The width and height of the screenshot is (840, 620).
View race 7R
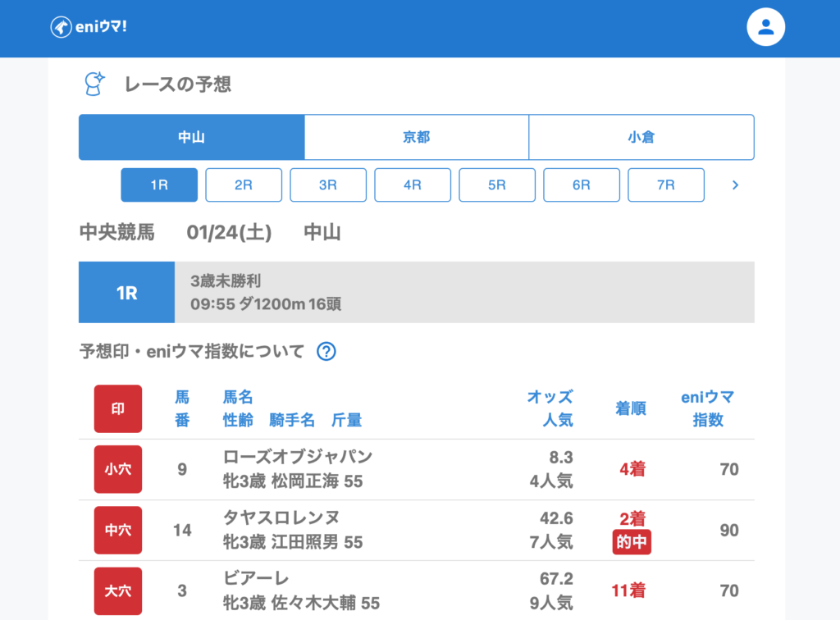666,185
